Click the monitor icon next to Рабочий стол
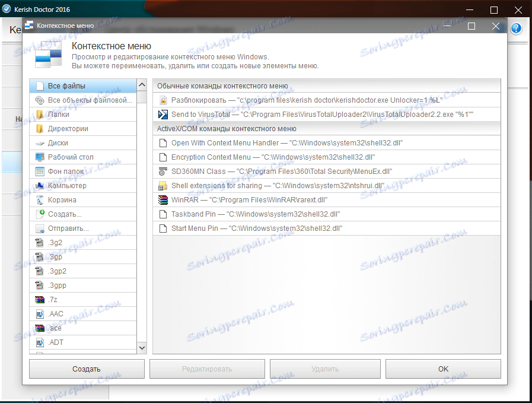The width and height of the screenshot is (532, 403). (40, 157)
